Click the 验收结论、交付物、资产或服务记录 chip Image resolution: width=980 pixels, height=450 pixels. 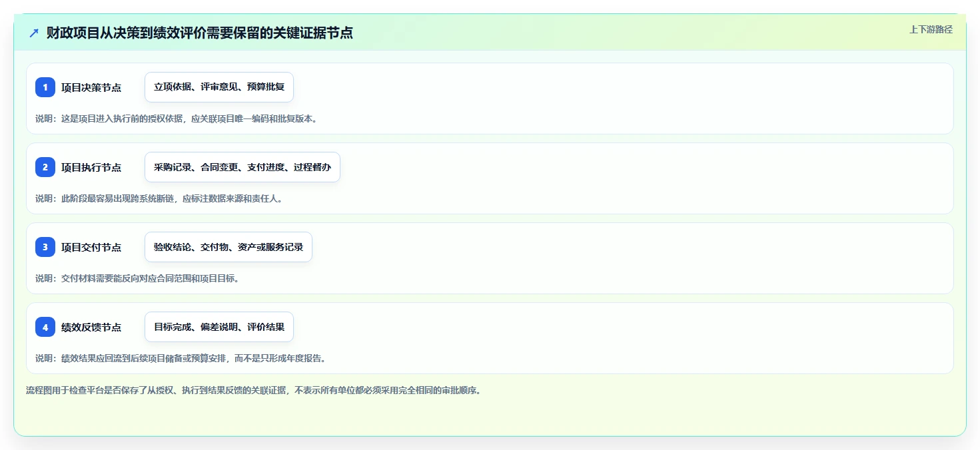229,247
